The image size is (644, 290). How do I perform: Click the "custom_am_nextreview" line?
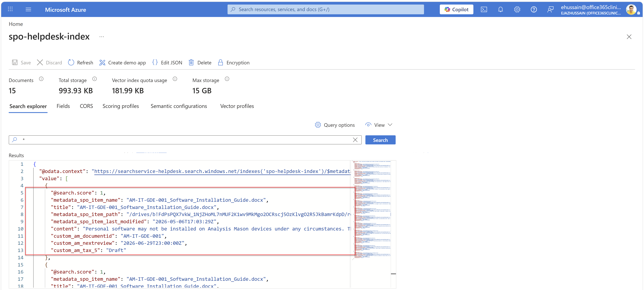coord(119,243)
